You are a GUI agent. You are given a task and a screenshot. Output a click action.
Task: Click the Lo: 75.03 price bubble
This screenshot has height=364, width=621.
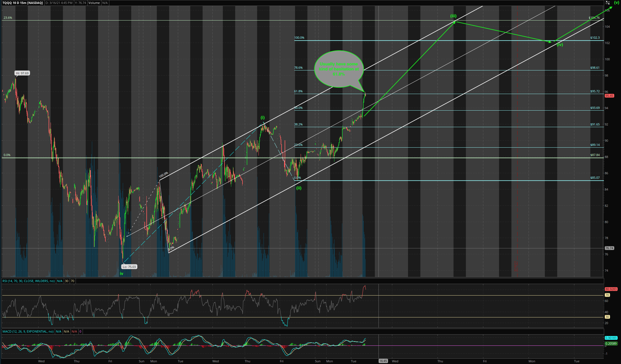129,267
